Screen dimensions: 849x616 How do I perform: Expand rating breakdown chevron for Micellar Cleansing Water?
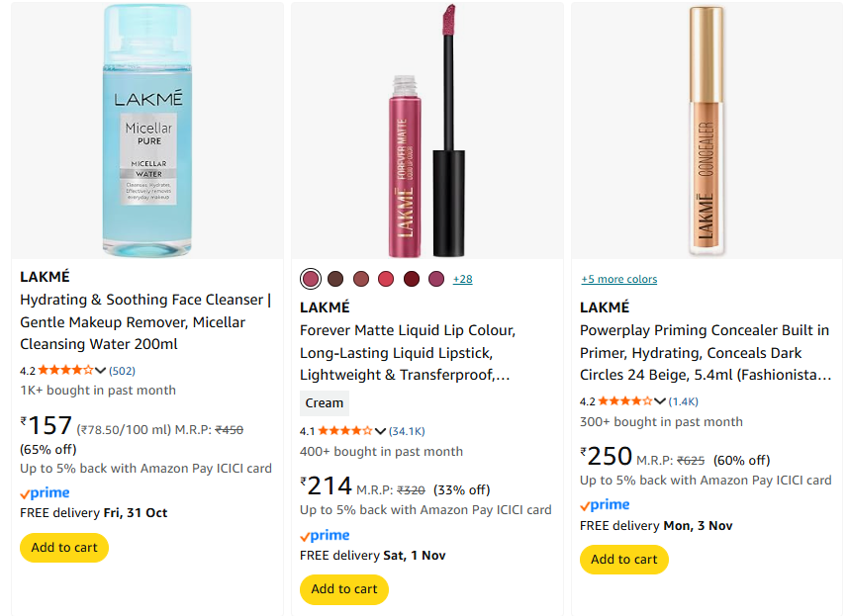(100, 371)
